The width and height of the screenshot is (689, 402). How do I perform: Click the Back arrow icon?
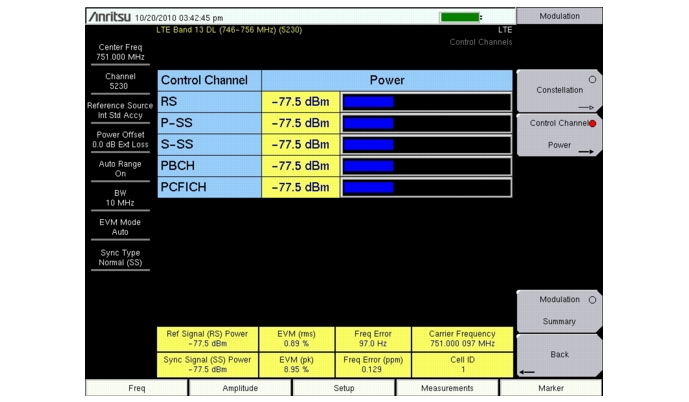click(526, 372)
